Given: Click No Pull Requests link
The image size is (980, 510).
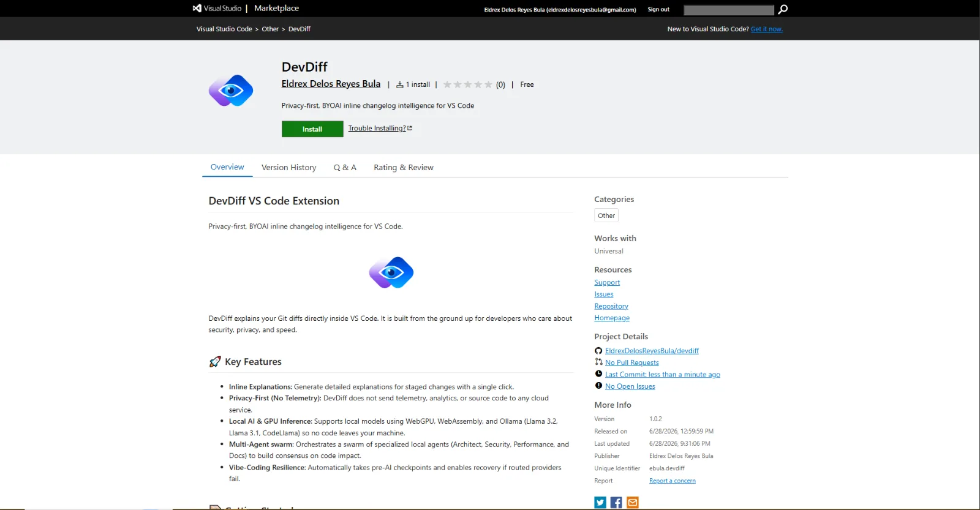Looking at the screenshot, I should click(x=632, y=362).
